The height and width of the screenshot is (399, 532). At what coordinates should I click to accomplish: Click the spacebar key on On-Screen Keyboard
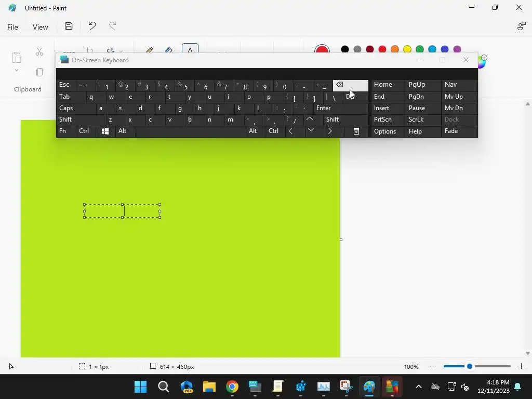point(190,131)
